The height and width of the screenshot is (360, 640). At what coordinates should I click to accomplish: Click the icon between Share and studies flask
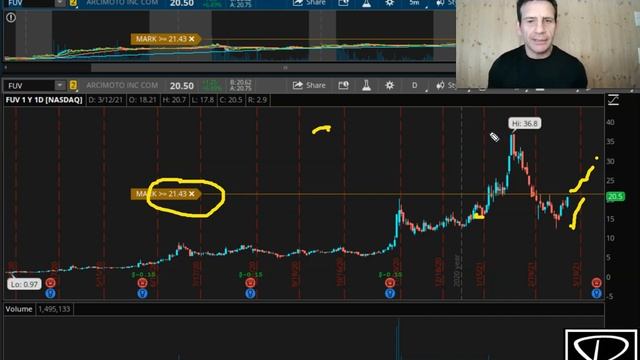click(x=343, y=85)
